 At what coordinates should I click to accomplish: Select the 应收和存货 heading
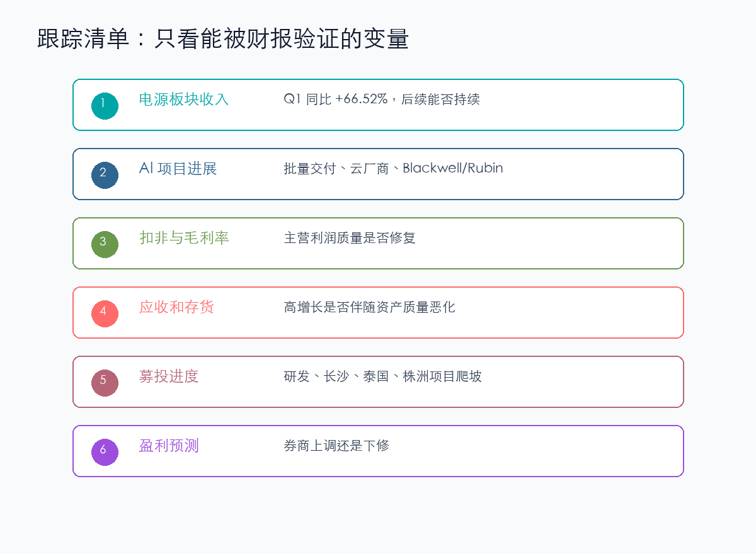pos(176,307)
